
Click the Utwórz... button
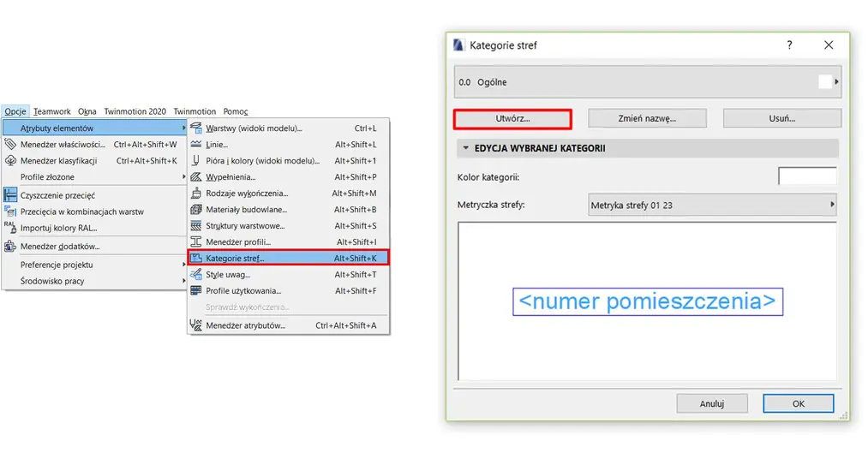click(512, 118)
